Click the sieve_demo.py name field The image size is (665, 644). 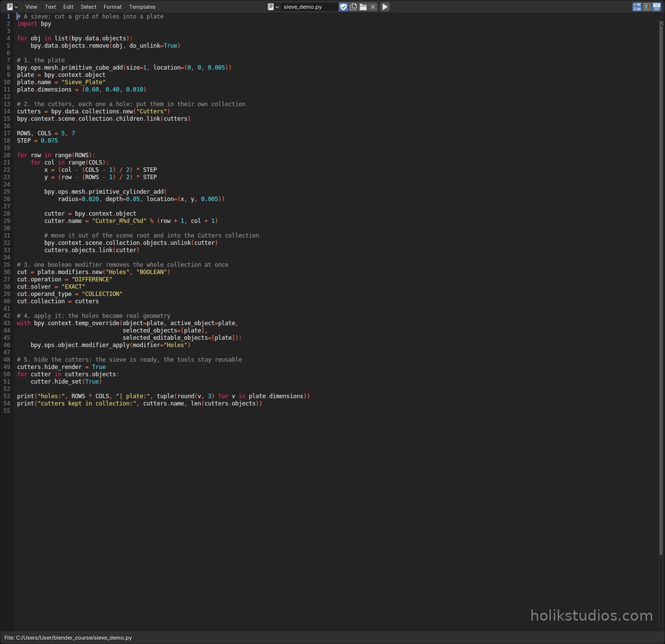tap(309, 7)
